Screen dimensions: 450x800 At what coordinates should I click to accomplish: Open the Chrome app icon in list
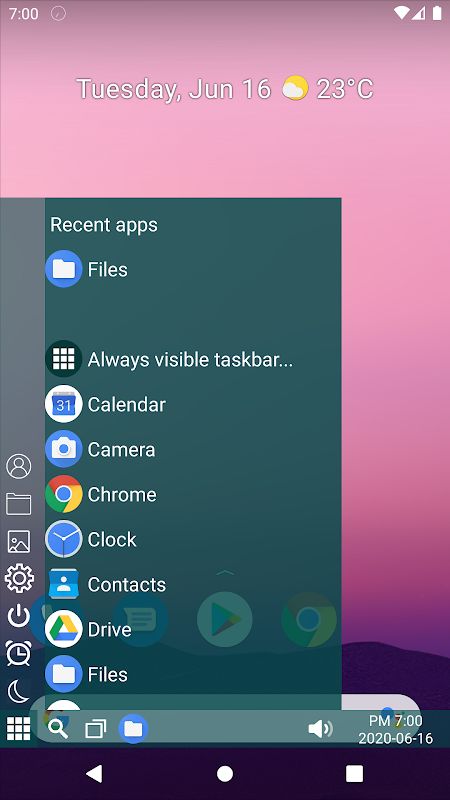[64, 493]
